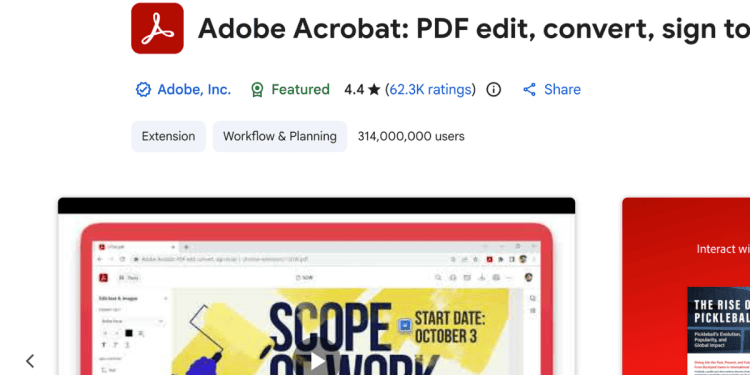The height and width of the screenshot is (375, 750).
Task: Click the Adobe Acrobat extension title
Action: (474, 29)
